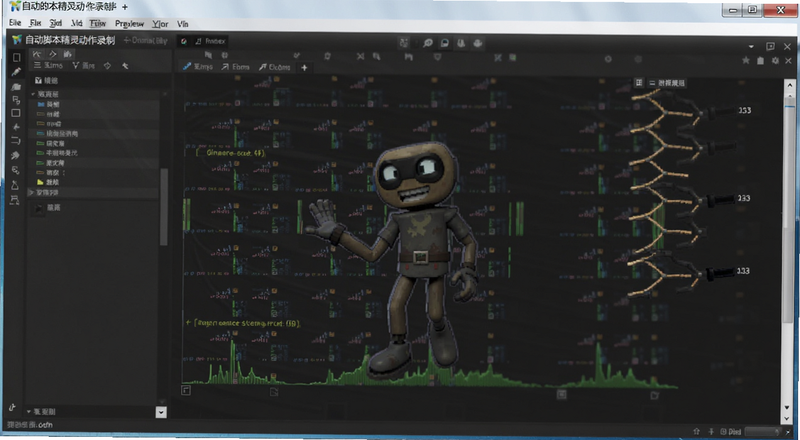Click the diamond icon in the panel toolbar
The height and width of the screenshot is (440, 800).
(107, 66)
